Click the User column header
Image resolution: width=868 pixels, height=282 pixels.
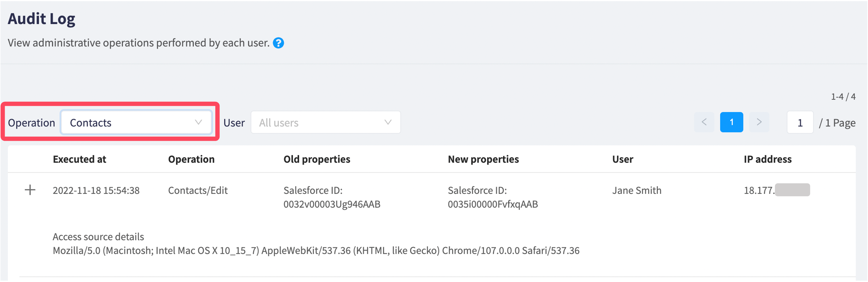point(622,159)
